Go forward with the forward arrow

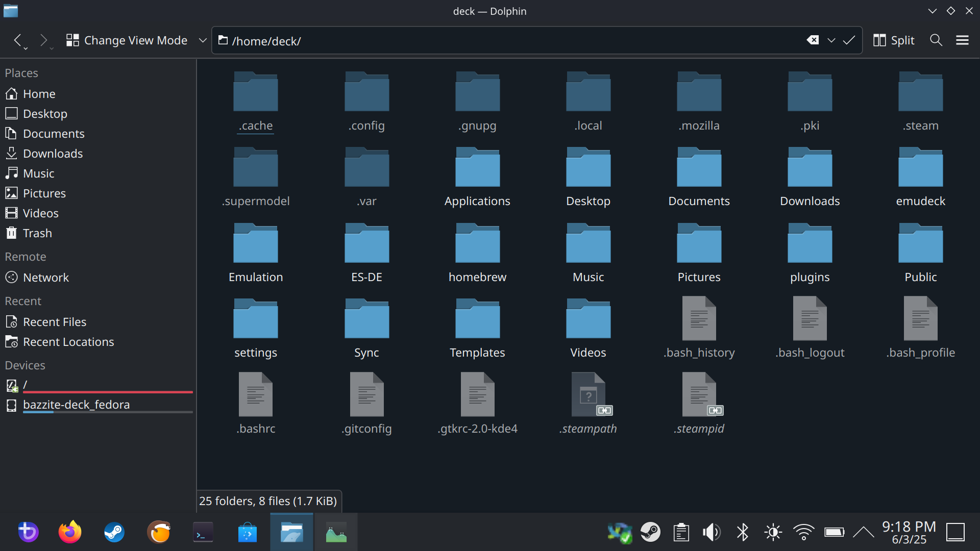tap(44, 40)
